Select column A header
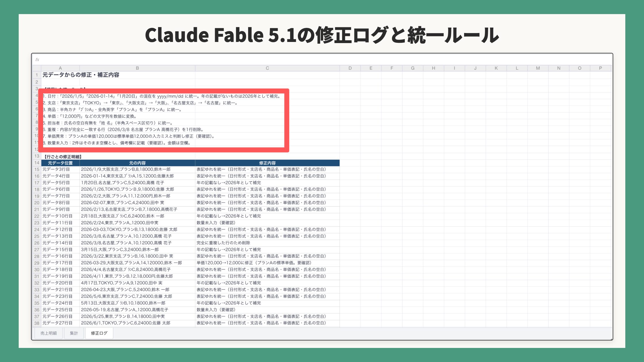Screen dimensions: 644x362 (60, 68)
